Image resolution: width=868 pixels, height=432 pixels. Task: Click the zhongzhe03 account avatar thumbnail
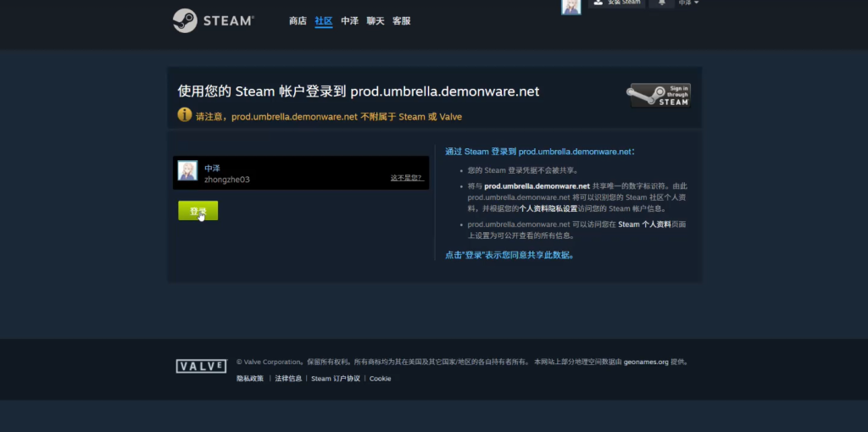click(188, 171)
